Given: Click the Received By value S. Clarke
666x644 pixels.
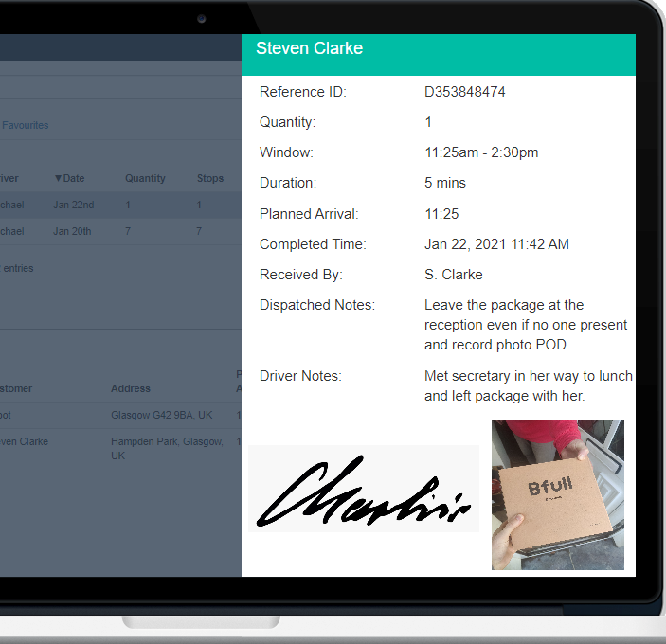Looking at the screenshot, I should click(453, 275).
